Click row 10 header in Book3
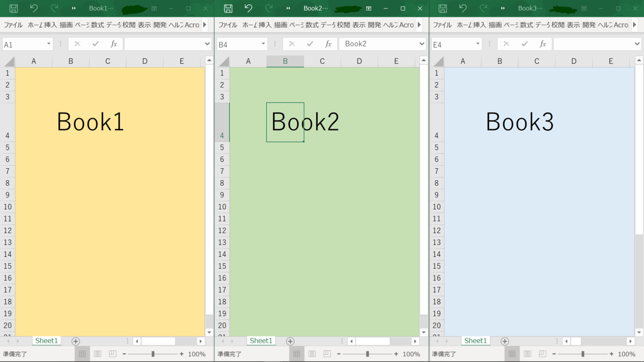The width and height of the screenshot is (644, 362). tap(437, 207)
